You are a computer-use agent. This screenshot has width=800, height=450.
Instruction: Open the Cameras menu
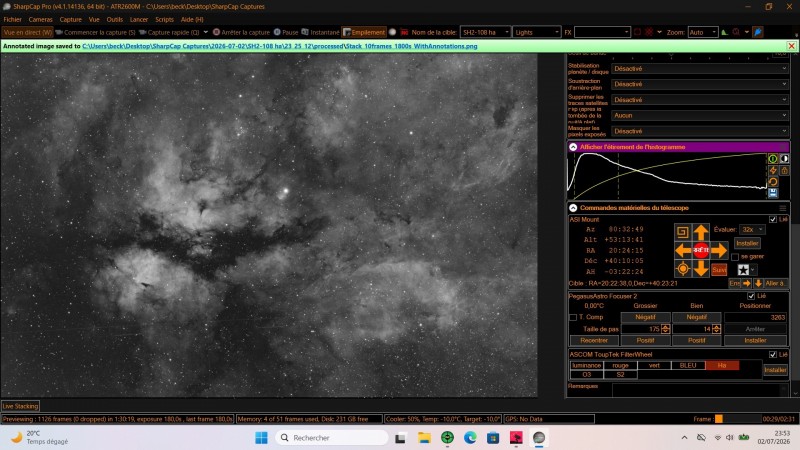(40, 19)
